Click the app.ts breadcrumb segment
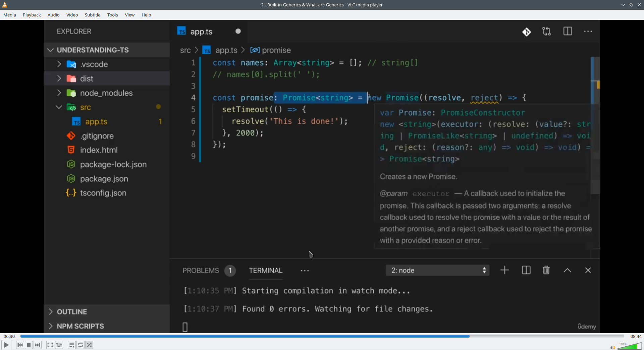Image resolution: width=644 pixels, height=350 pixels. [226, 50]
